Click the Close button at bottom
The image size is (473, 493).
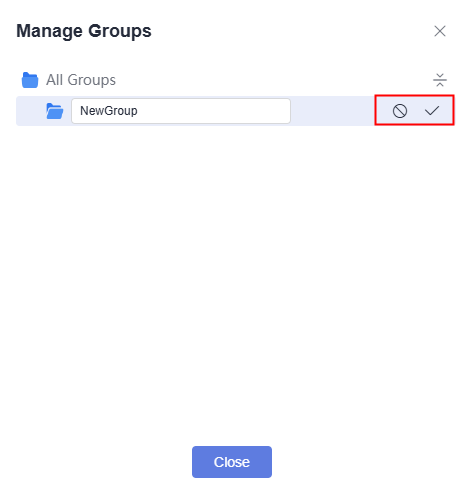click(x=232, y=462)
